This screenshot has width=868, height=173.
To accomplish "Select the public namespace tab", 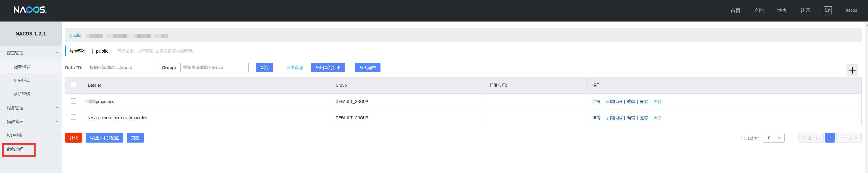I will (76, 35).
